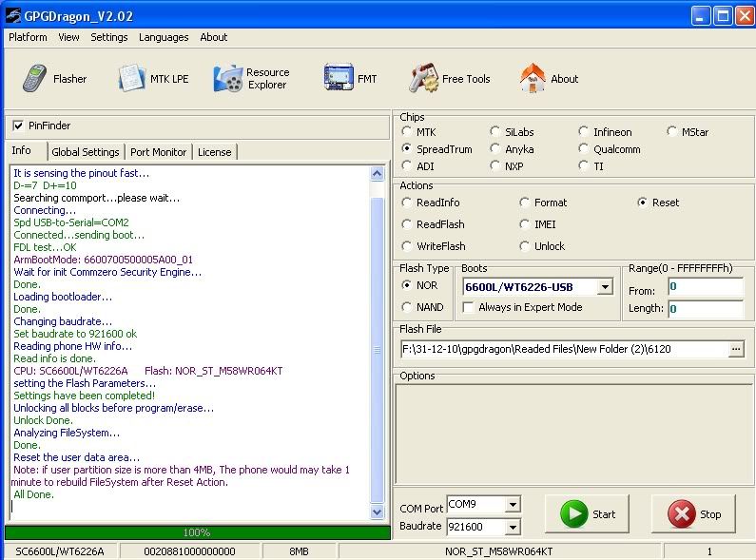Open the View menu
This screenshot has height=560, width=756.
click(x=68, y=37)
